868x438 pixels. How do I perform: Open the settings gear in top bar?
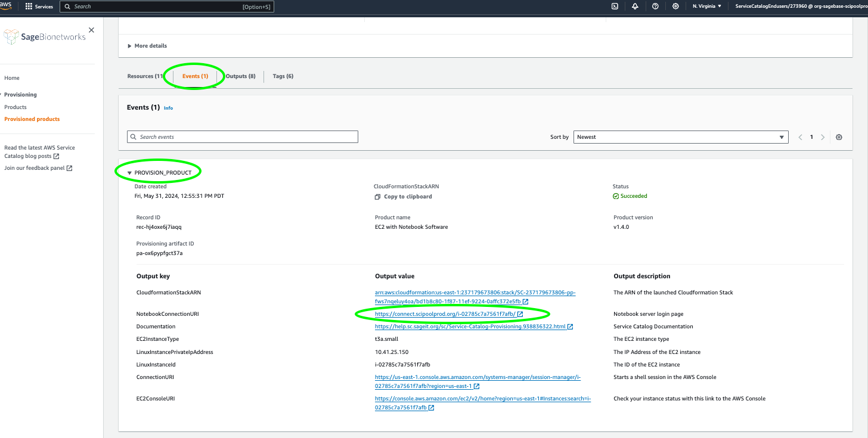(675, 7)
